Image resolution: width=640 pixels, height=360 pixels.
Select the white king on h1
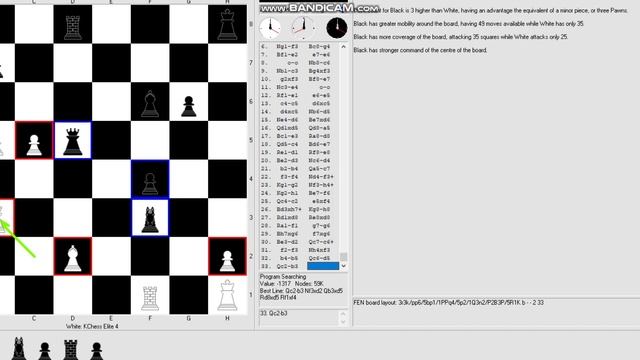pyautogui.click(x=227, y=295)
